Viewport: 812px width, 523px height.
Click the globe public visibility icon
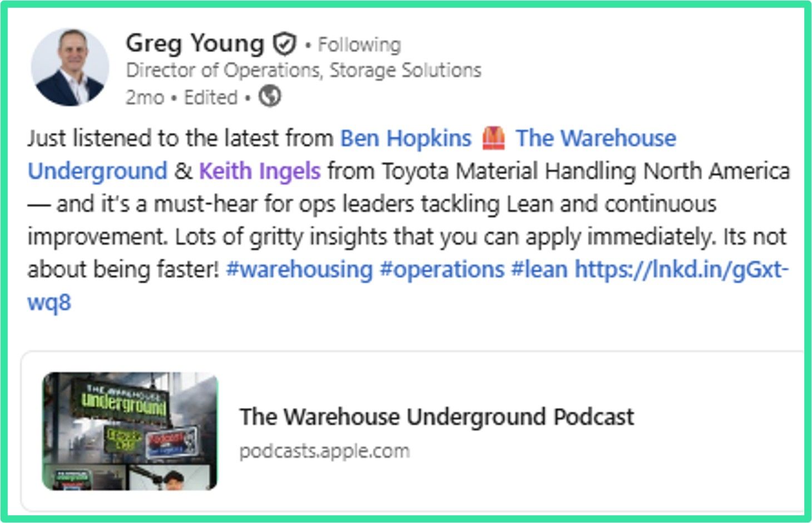pos(270,96)
